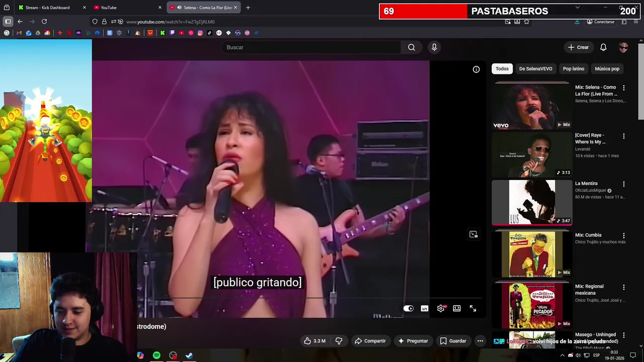Open more actions ellipsis below the video
Screen dimensions: 644x362
coord(480,341)
